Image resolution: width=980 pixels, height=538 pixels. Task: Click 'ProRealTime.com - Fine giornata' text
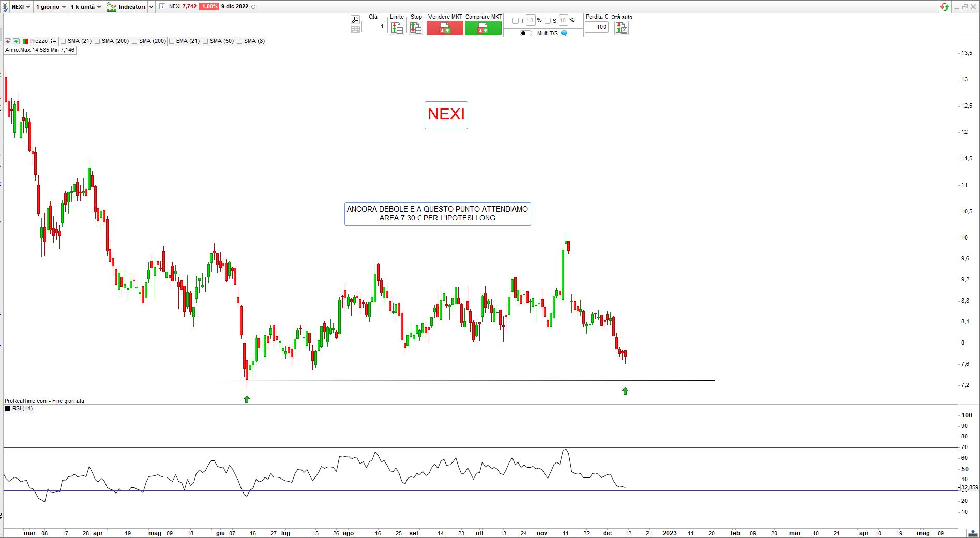[44, 401]
